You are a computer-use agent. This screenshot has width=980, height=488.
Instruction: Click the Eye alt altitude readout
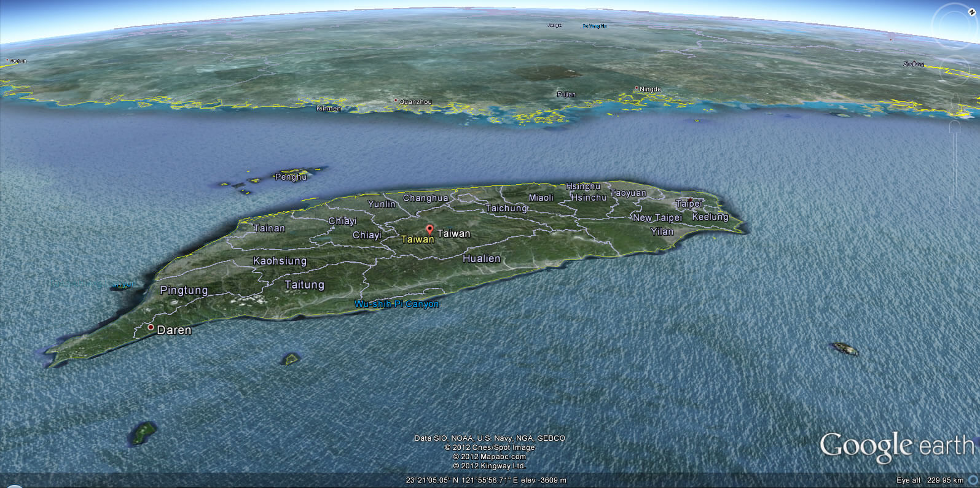(930, 480)
